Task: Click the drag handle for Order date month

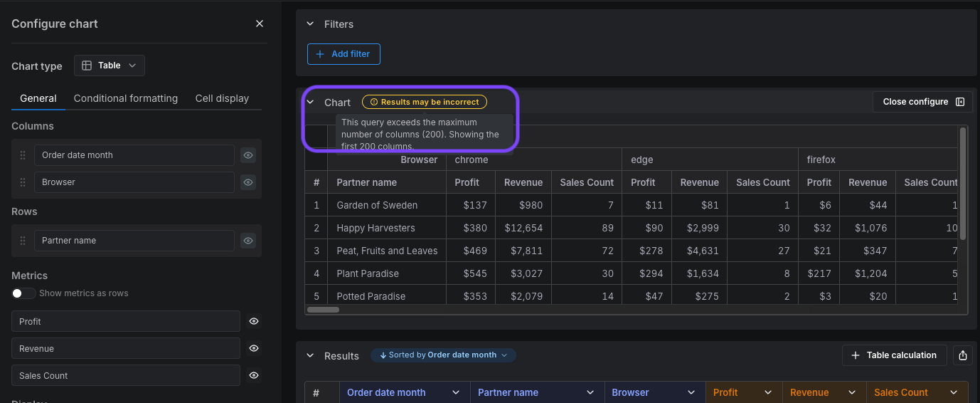Action: coord(23,155)
